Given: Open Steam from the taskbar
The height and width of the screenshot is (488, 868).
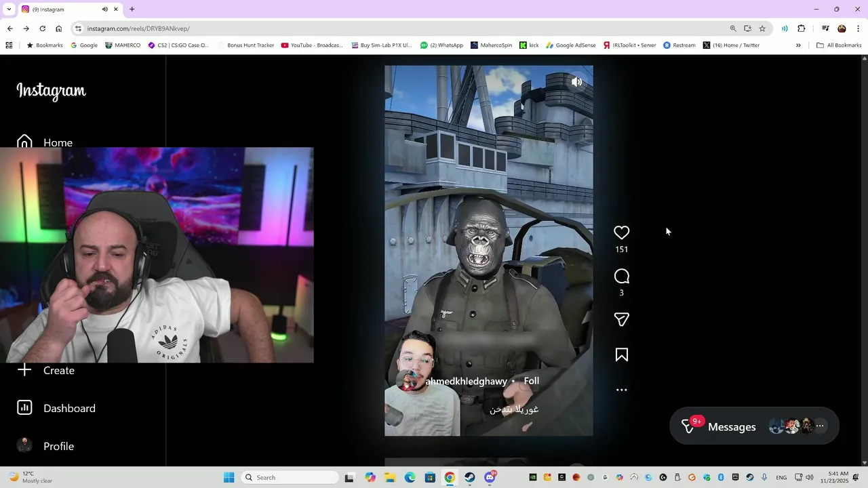Looking at the screenshot, I should [469, 477].
